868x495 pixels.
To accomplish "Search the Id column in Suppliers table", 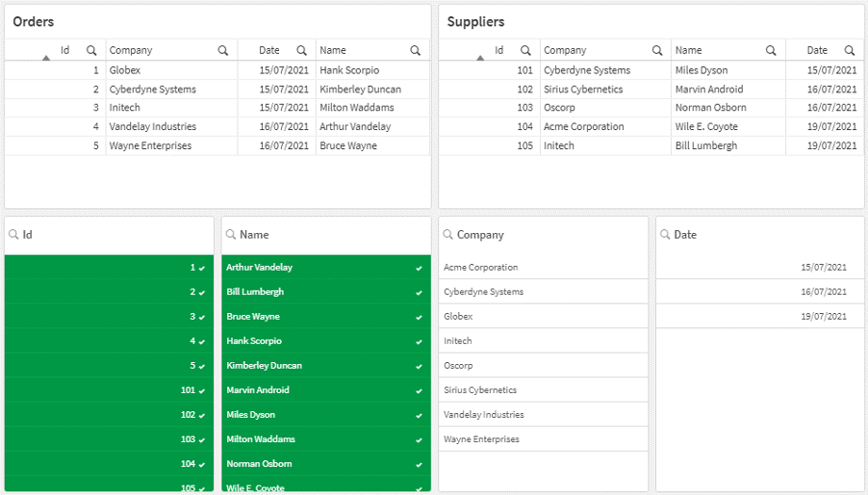I will pyautogui.click(x=525, y=50).
